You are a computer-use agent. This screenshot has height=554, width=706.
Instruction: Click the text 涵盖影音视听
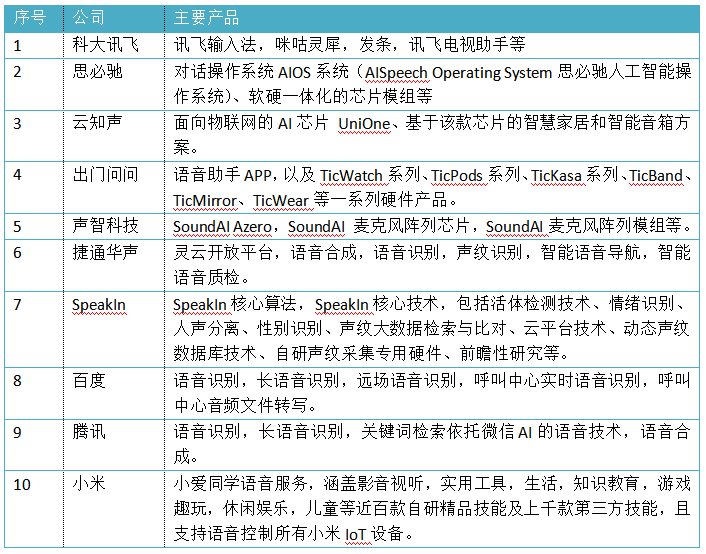pyautogui.click(x=373, y=484)
